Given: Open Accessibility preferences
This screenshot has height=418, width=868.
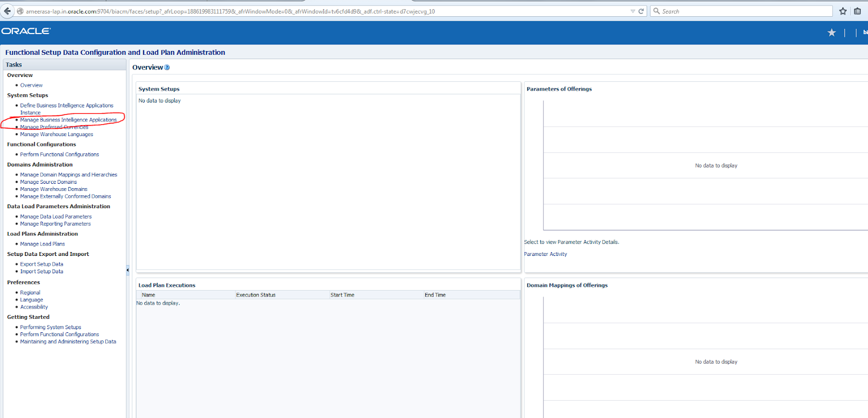Looking at the screenshot, I should coord(34,307).
